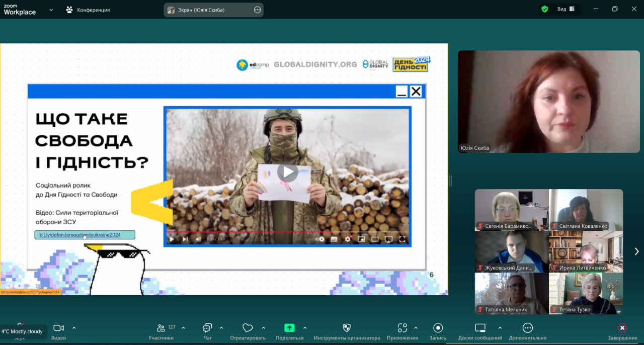Toggle the video subtitles button
Viewport: 644px width, 345px height.
tap(334, 239)
